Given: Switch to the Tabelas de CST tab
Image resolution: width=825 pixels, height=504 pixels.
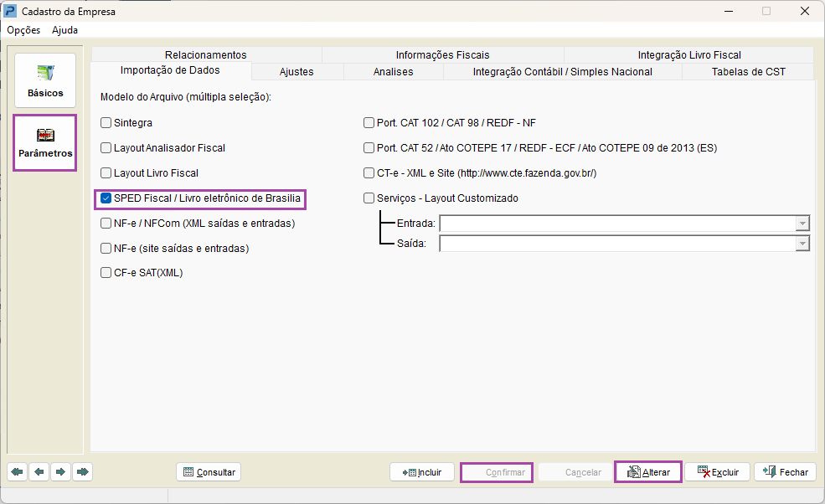Looking at the screenshot, I should [748, 72].
